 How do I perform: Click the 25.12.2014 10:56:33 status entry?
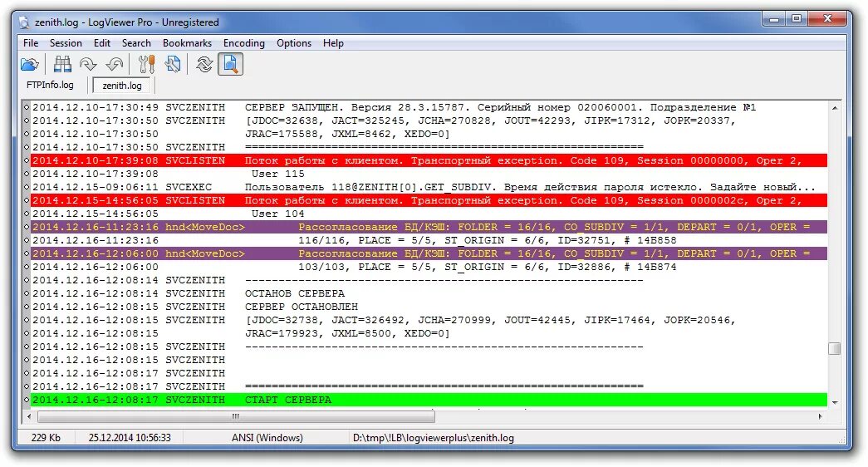click(x=130, y=438)
